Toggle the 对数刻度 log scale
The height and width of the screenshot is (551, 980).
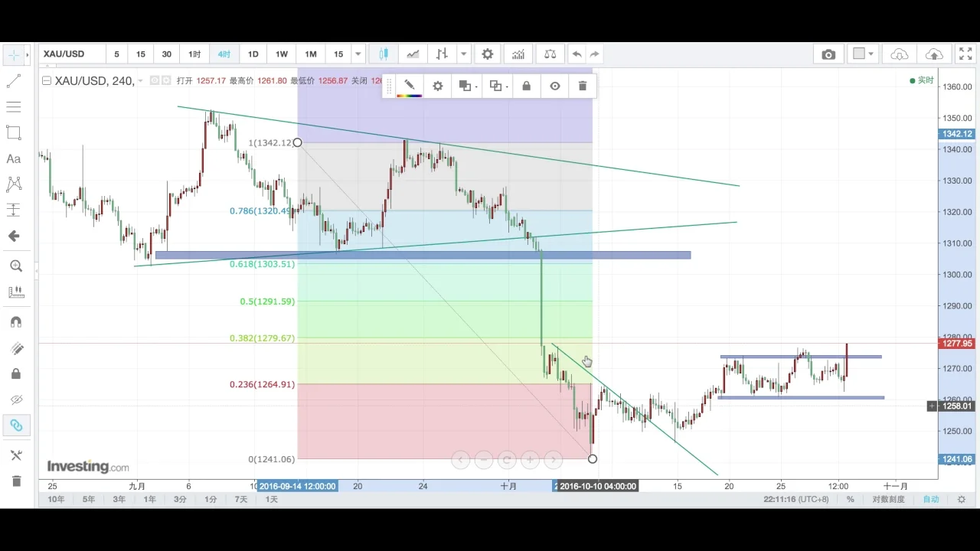pyautogui.click(x=888, y=500)
